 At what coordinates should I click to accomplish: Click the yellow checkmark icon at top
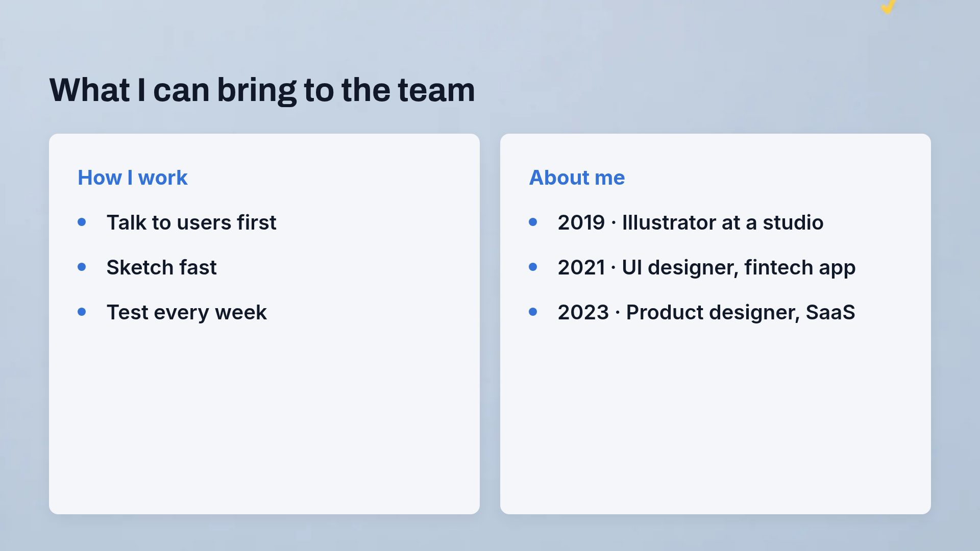click(x=889, y=6)
